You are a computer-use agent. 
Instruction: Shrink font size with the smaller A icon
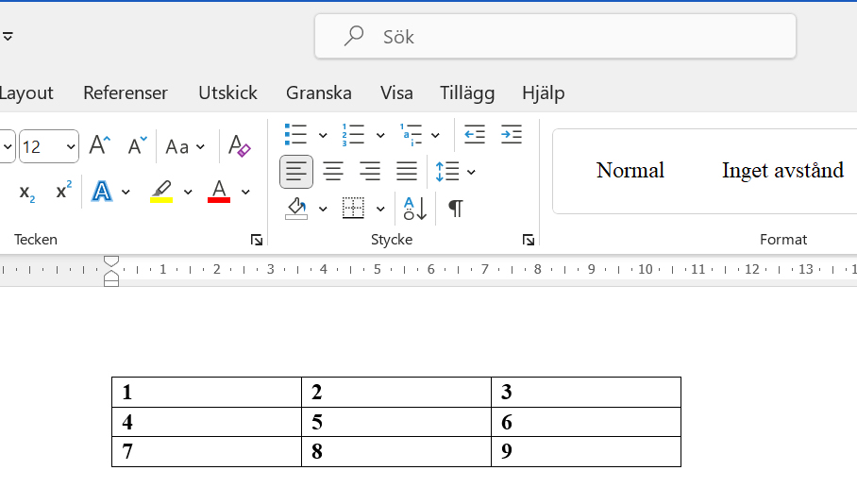coord(137,146)
